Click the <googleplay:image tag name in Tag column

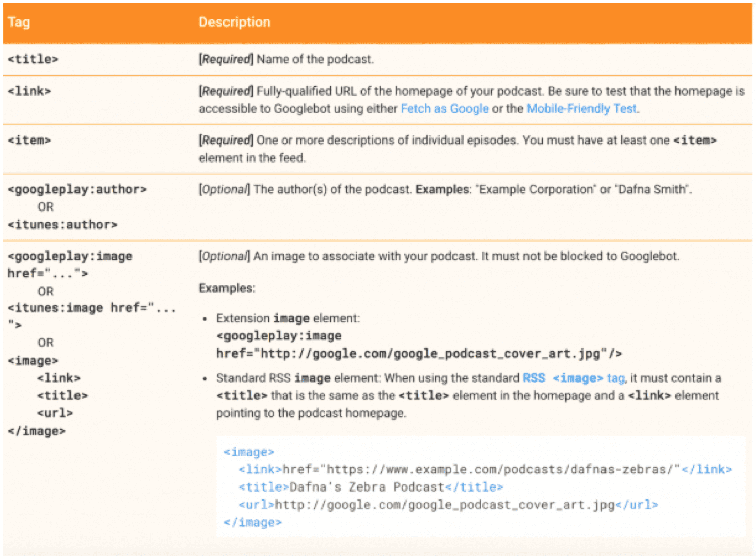point(70,256)
